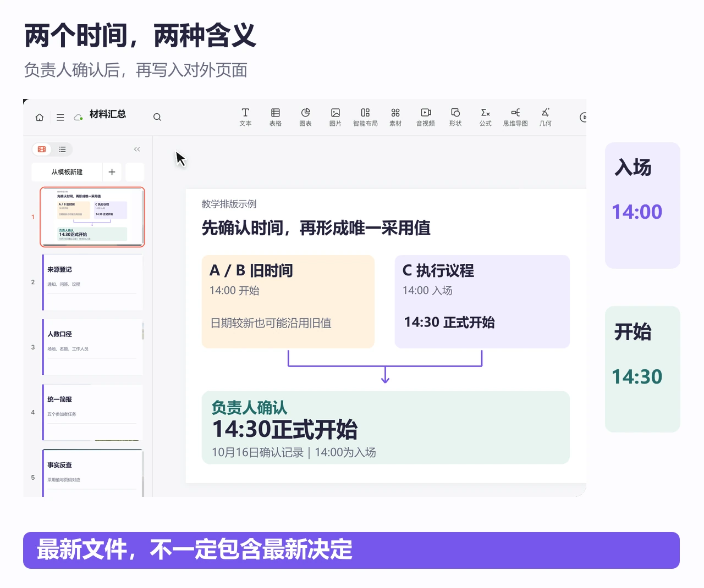
Task: Select slide 4 统一简报 thumbnail
Action: 92,412
